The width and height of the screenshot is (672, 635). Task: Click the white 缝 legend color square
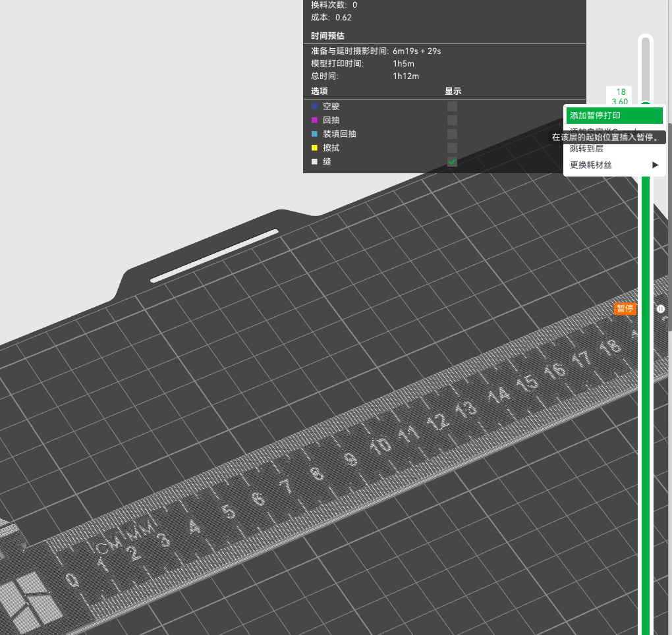tap(314, 161)
